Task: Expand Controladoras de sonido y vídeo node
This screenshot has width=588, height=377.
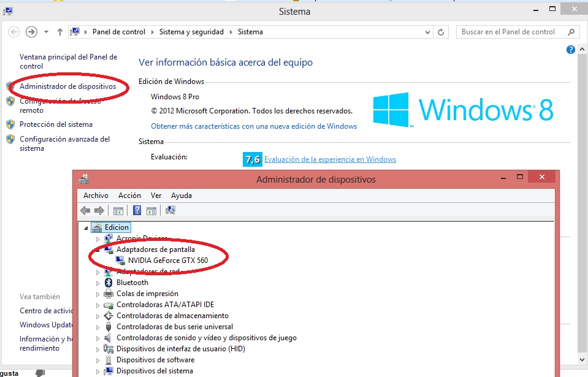Action: (x=97, y=338)
